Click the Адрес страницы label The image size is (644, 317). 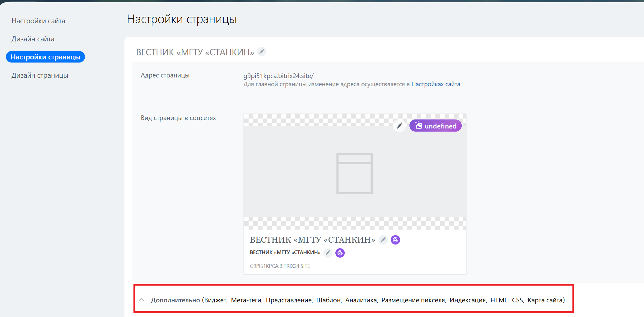point(165,75)
